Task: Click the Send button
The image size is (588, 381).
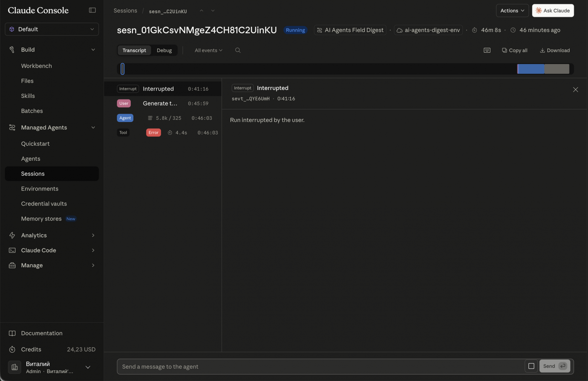Action: point(554,366)
